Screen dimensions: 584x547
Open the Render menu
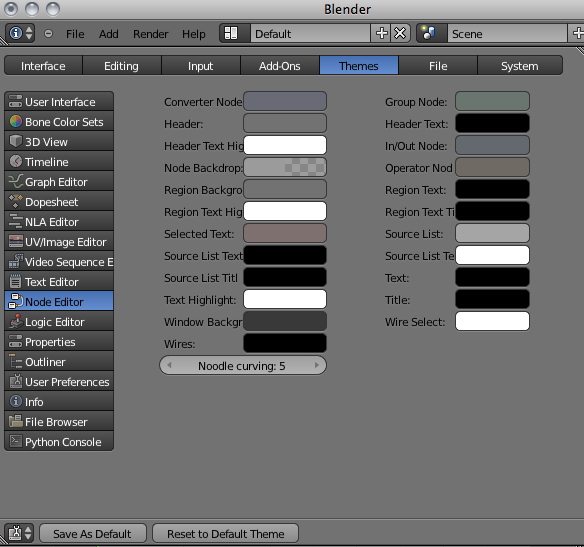coord(150,34)
